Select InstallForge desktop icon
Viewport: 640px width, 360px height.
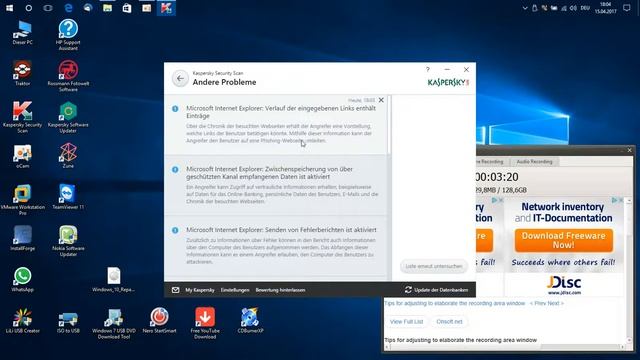22,238
